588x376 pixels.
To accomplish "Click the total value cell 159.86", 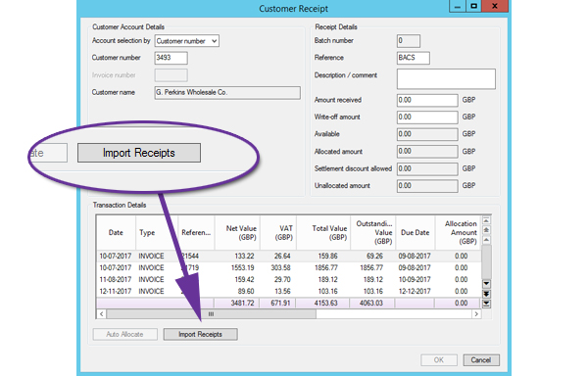I will click(327, 257).
